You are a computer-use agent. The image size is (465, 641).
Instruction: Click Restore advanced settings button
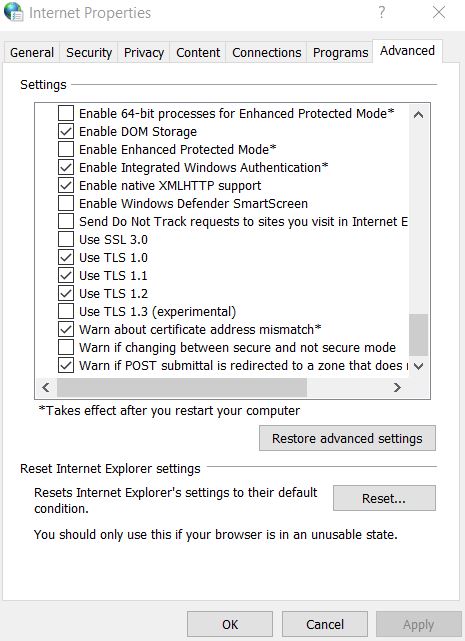click(x=347, y=438)
